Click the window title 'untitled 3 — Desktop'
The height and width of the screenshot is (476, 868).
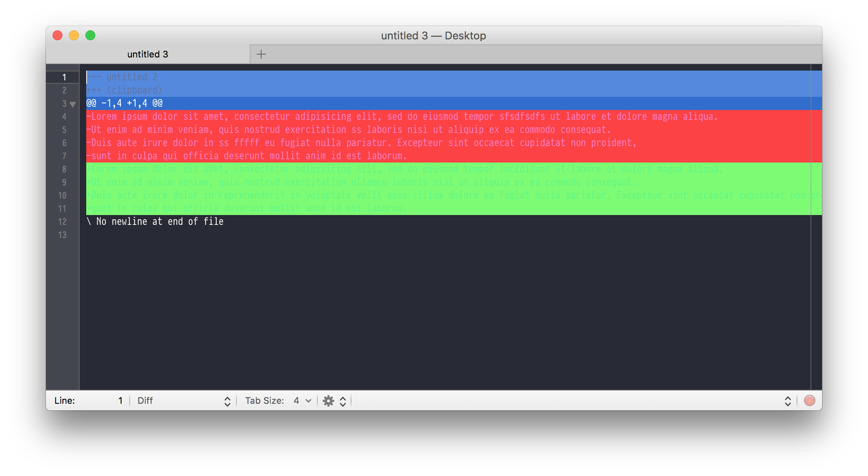tap(433, 36)
